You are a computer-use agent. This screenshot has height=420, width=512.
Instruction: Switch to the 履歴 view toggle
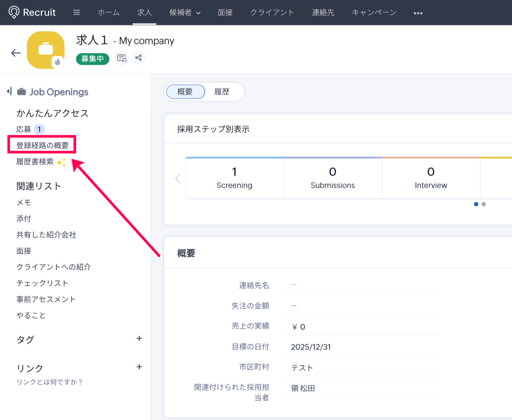pos(222,92)
